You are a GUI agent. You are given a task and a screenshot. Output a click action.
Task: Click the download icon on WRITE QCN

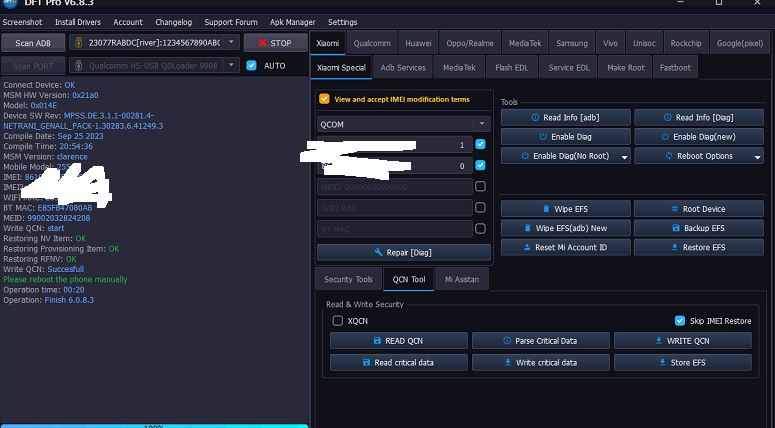point(658,341)
